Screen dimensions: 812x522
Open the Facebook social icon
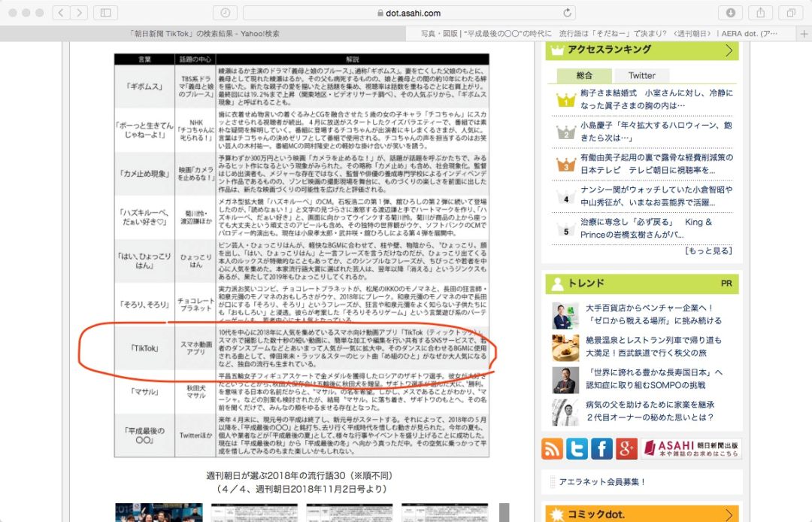coord(601,448)
